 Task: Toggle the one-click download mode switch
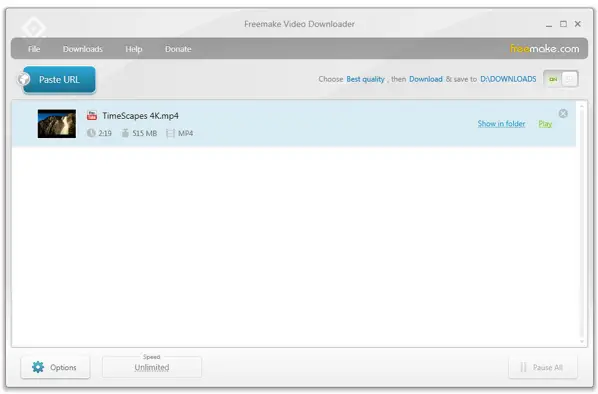click(x=561, y=79)
